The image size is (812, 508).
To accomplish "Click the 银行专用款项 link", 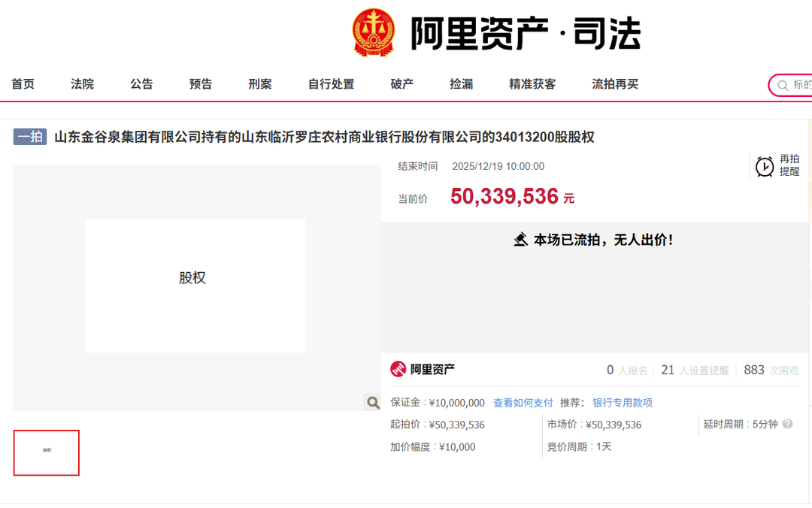I will [x=623, y=403].
